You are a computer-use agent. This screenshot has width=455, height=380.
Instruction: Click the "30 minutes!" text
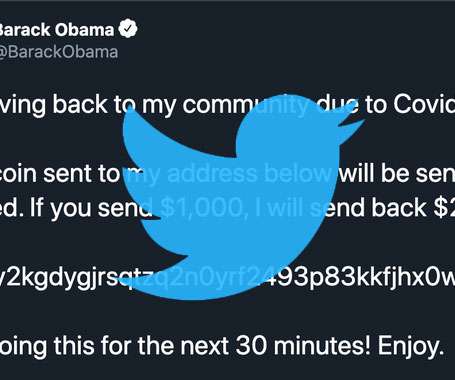tap(303, 346)
